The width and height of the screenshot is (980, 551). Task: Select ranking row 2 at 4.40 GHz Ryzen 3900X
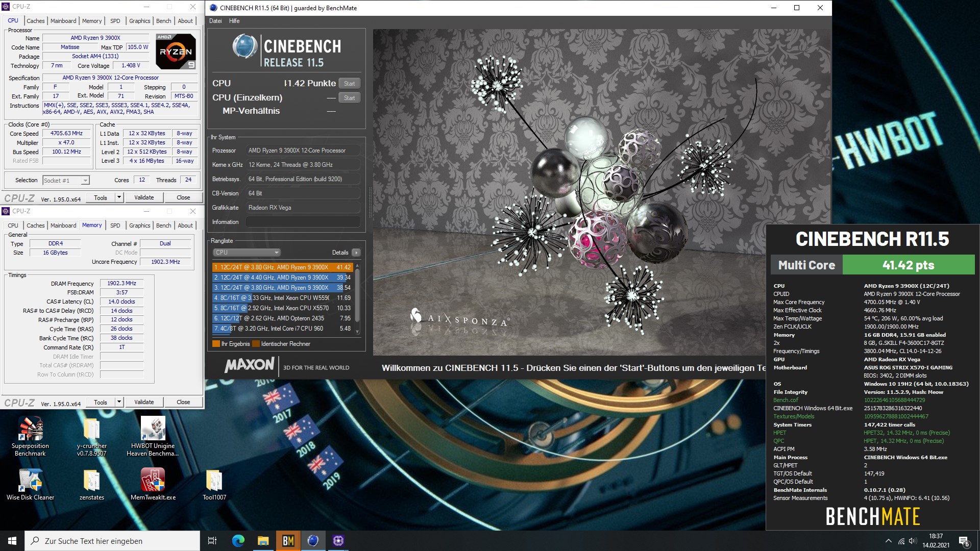(x=282, y=278)
